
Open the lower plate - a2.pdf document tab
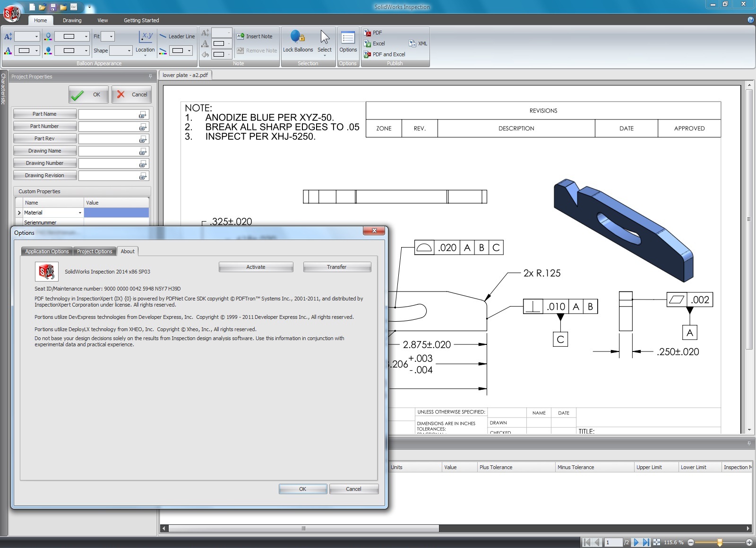[x=185, y=75]
